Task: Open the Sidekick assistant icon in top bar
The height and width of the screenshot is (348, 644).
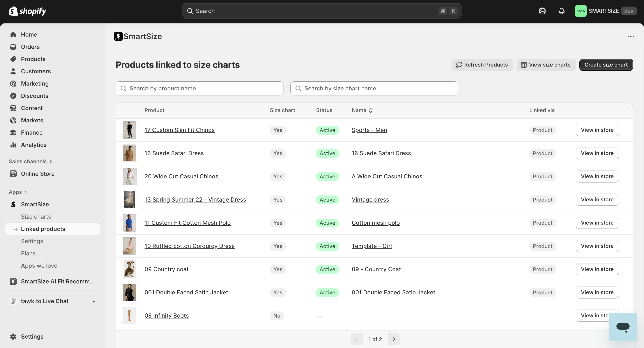Action: coord(542,11)
